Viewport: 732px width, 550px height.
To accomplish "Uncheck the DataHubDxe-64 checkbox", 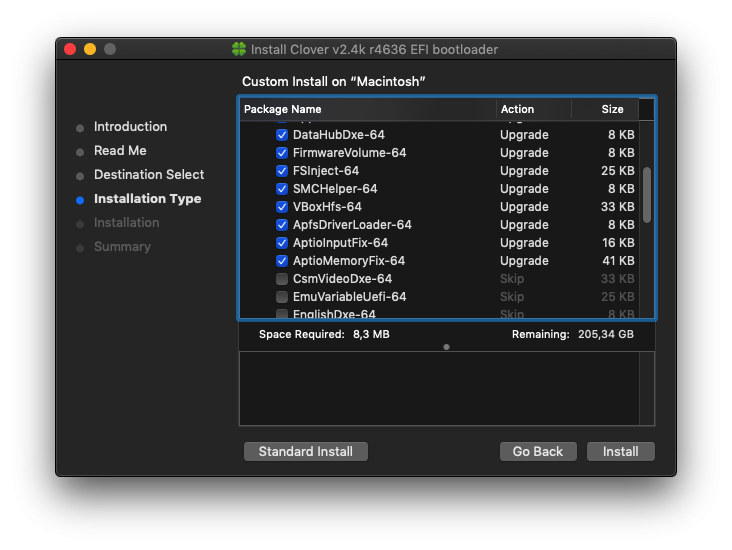I will [282, 135].
